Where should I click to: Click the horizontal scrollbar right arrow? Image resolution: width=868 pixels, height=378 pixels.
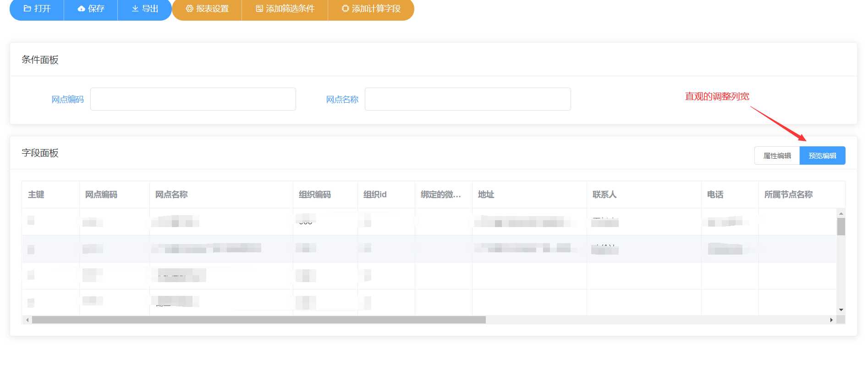[831, 320]
